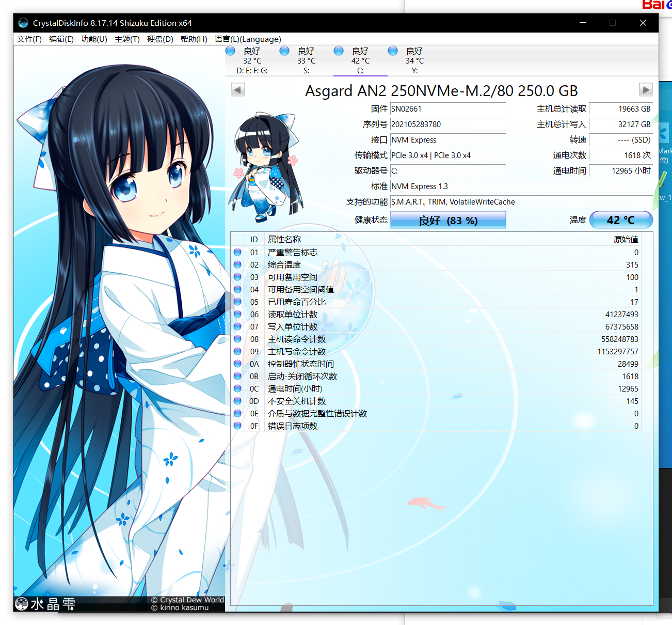Select the raw value 28499

(628, 364)
